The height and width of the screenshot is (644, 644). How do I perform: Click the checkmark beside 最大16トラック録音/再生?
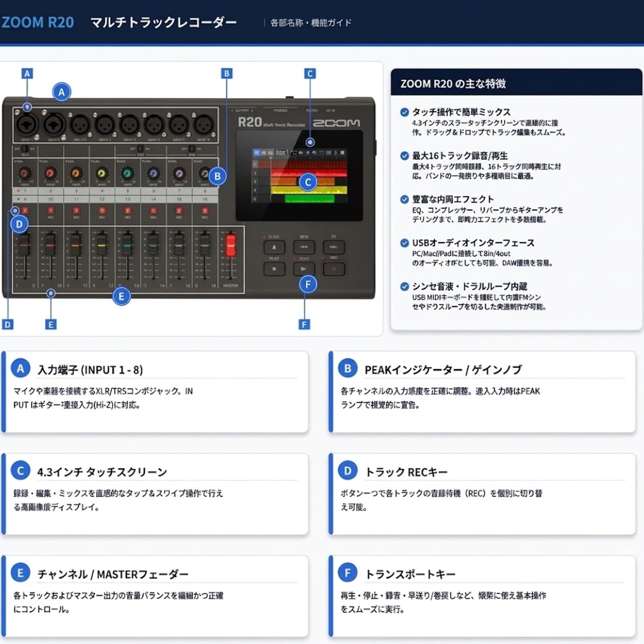click(x=404, y=156)
